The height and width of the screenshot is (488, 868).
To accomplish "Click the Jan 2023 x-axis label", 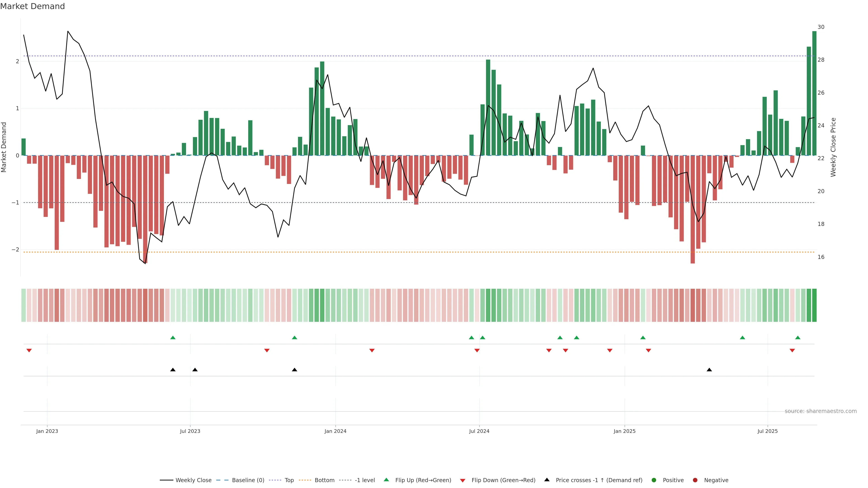I will 47,431.
